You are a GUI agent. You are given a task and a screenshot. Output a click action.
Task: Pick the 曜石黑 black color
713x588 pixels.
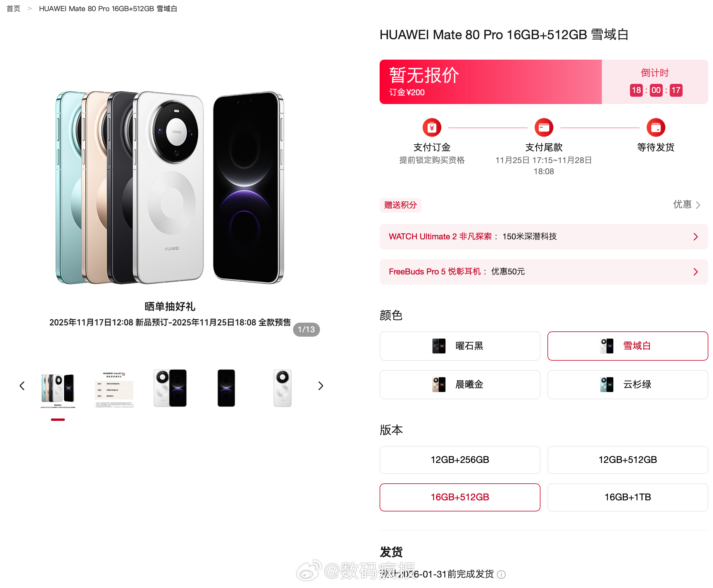[x=459, y=346]
